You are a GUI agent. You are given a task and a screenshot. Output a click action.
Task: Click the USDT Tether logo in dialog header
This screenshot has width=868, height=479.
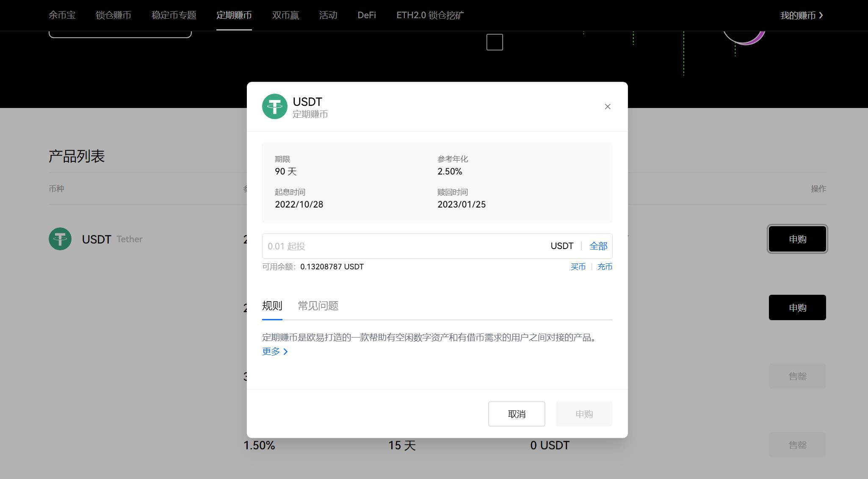[x=274, y=106]
